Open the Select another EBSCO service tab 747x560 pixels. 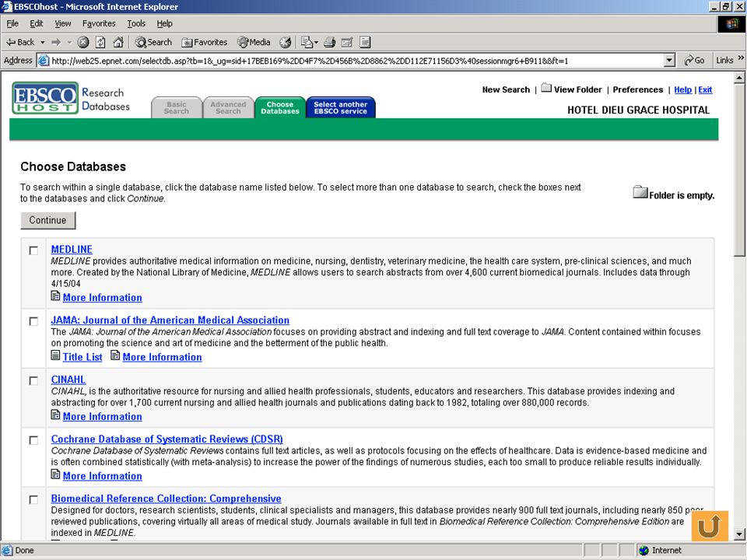point(341,107)
